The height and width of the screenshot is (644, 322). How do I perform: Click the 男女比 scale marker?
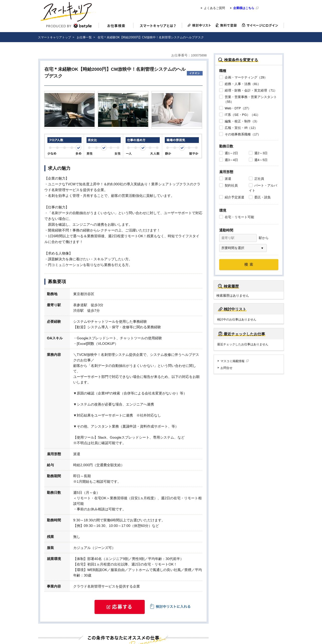click(104, 148)
